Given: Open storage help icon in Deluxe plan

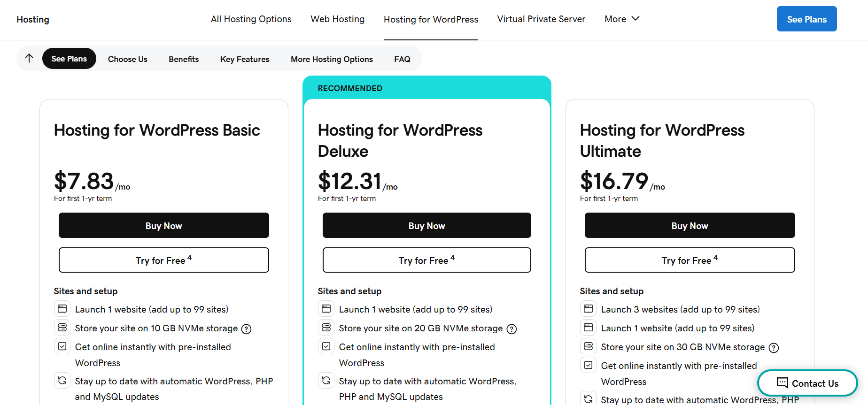Looking at the screenshot, I should click(x=512, y=329).
